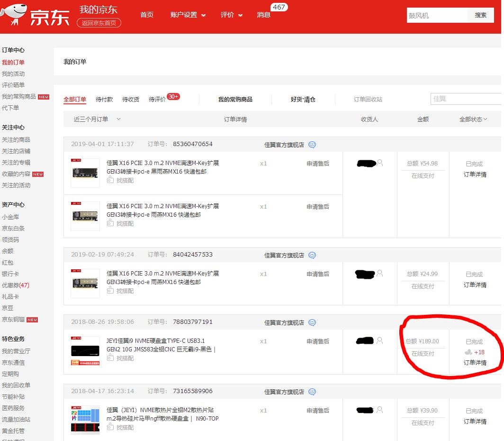Click 找搭配 icon under NVME散热片 item

click(x=110, y=427)
